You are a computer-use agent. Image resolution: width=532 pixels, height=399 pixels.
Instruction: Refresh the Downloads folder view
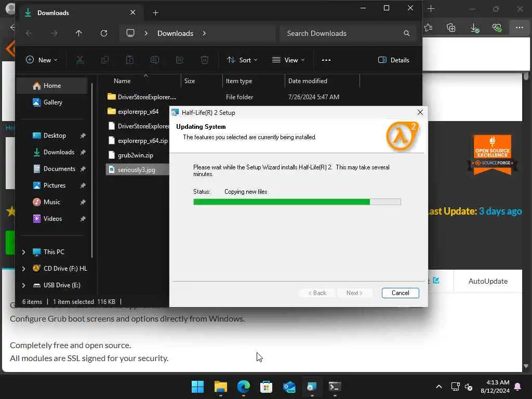(x=104, y=33)
